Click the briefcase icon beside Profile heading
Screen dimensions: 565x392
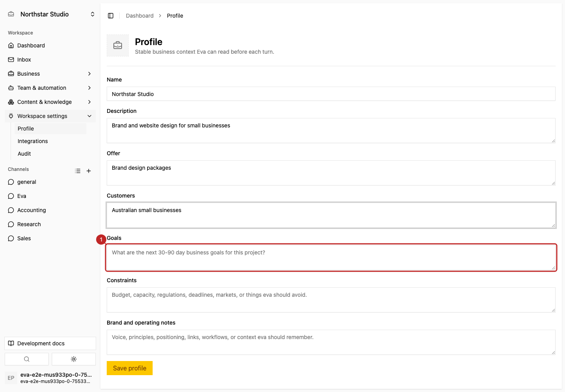point(118,45)
